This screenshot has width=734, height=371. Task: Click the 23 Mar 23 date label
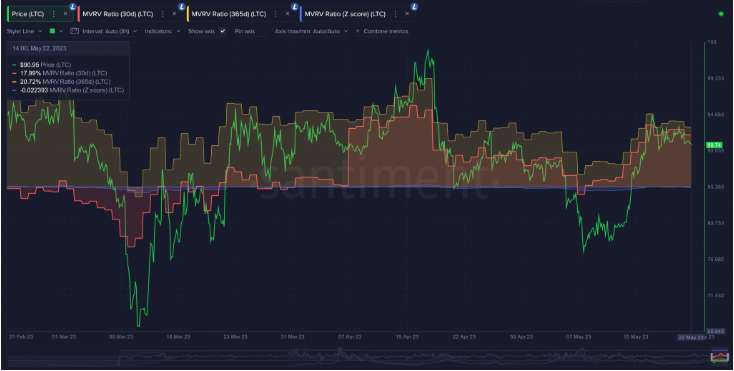tap(235, 337)
